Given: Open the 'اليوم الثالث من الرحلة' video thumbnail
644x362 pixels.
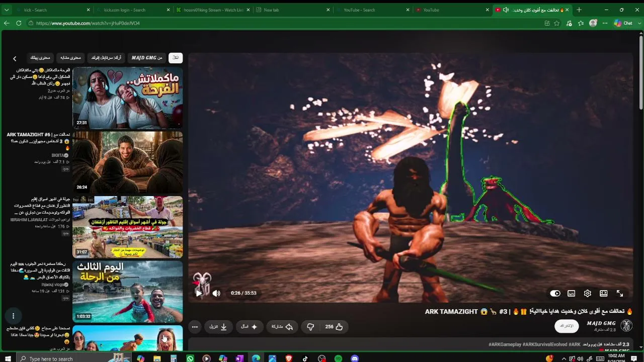Looking at the screenshot, I should 128,291.
